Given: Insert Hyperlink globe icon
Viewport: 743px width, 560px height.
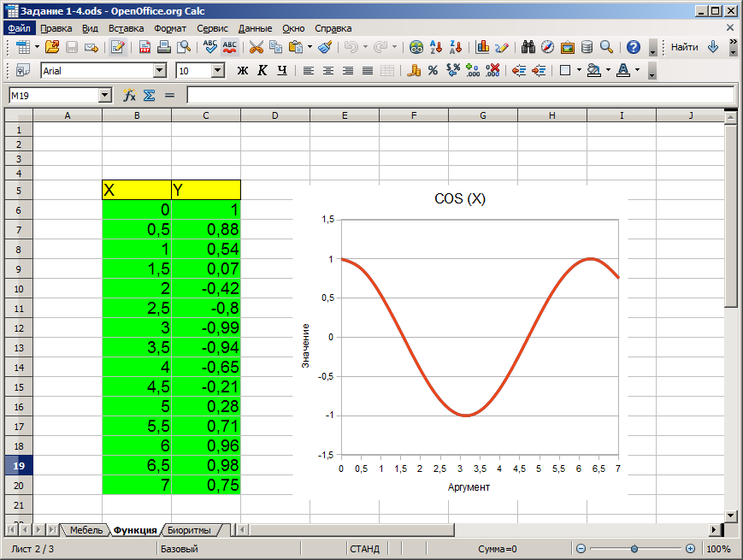Looking at the screenshot, I should pyautogui.click(x=416, y=47).
